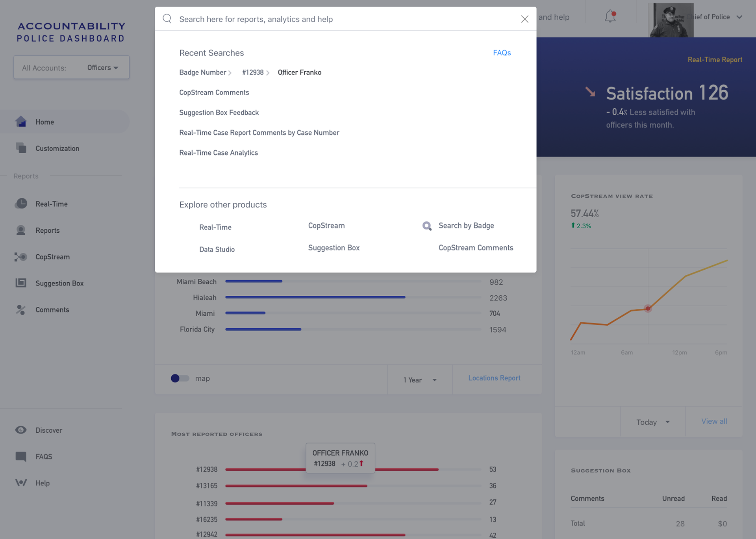756x539 pixels.
Task: Click the CopStream sidebar icon
Action: [21, 257]
